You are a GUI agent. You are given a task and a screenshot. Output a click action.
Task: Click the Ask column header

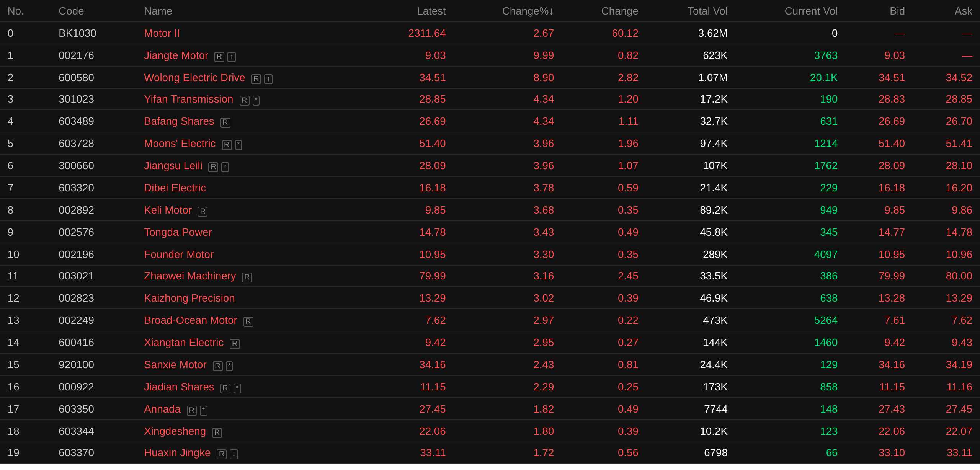[x=964, y=11]
